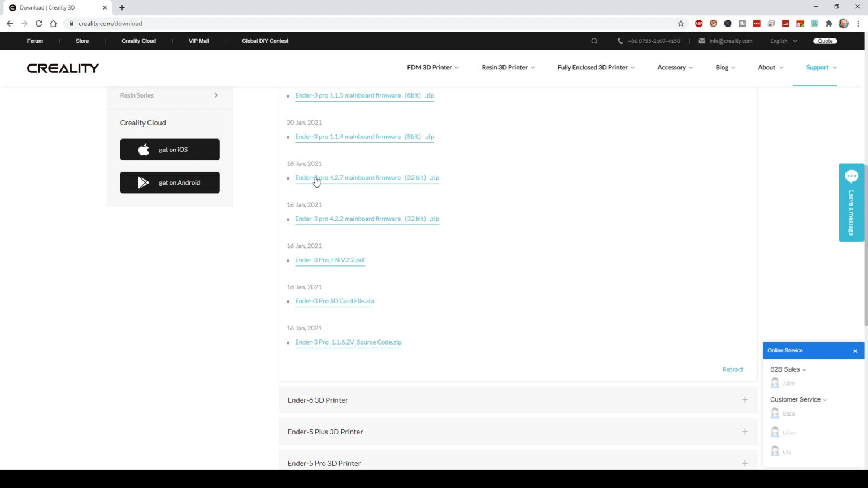Expand the Ender-5 Plus 3D Printer section
868x488 pixels.
[744, 432]
